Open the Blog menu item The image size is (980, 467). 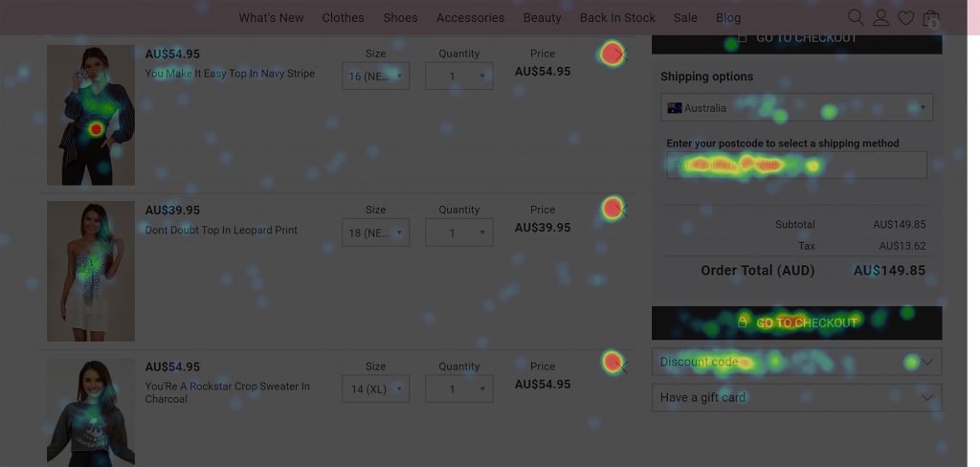click(728, 17)
